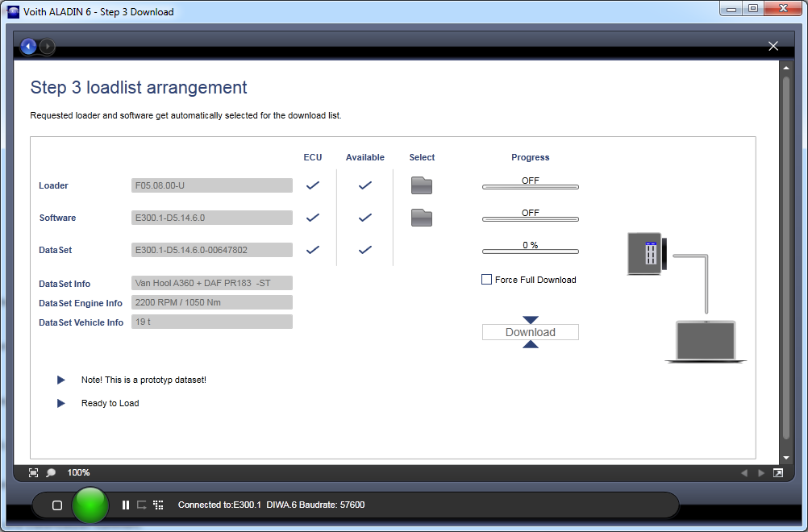Click the Connected to:E300.1 status text
Viewport: 808px width, 532px height.
(219, 505)
